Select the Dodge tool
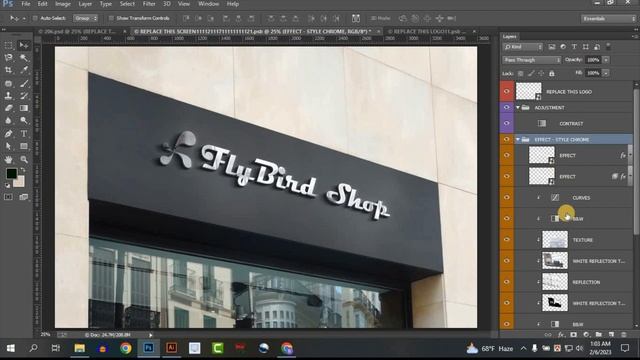The image size is (640, 360). (24, 121)
